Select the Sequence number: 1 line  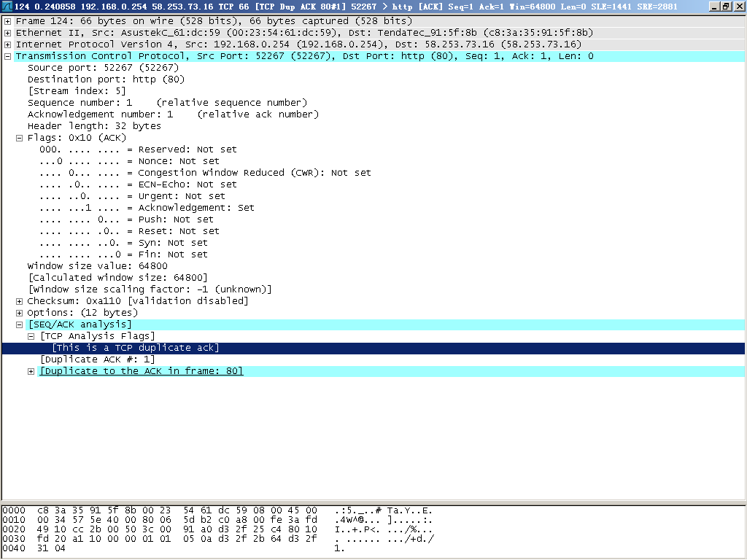[x=167, y=103]
